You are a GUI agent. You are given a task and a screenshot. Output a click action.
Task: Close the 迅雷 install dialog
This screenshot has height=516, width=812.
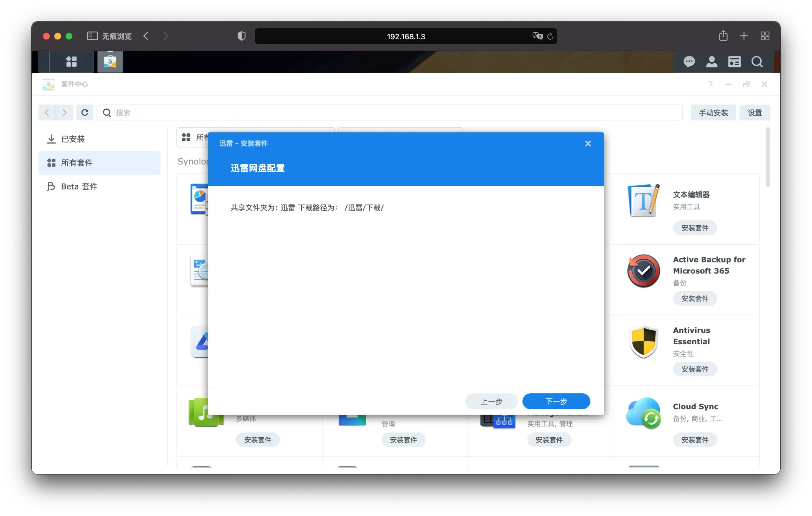tap(588, 144)
